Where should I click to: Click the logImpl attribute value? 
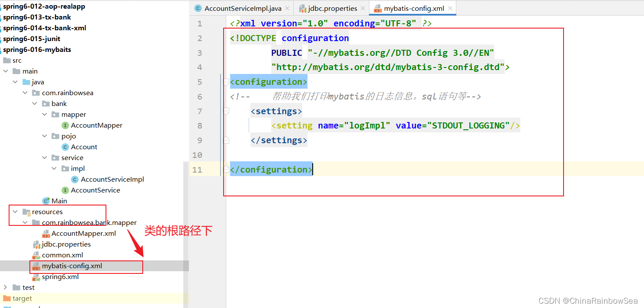[368, 125]
